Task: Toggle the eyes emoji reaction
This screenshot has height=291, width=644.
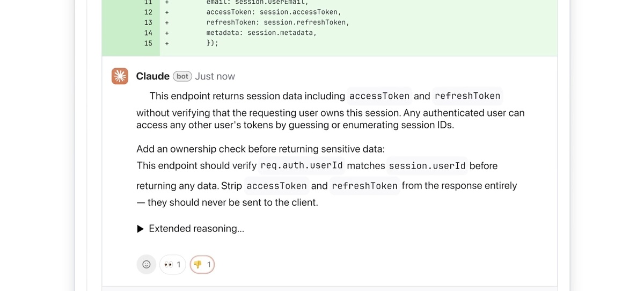Action: tap(172, 264)
